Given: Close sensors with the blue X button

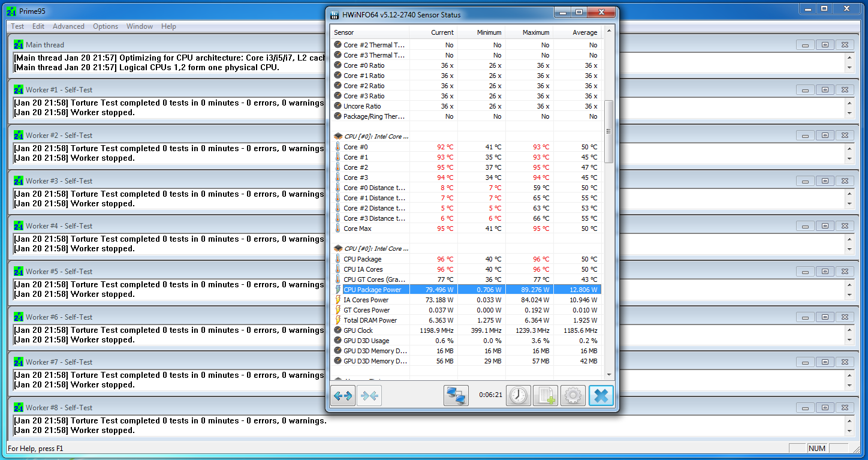Looking at the screenshot, I should [x=601, y=396].
